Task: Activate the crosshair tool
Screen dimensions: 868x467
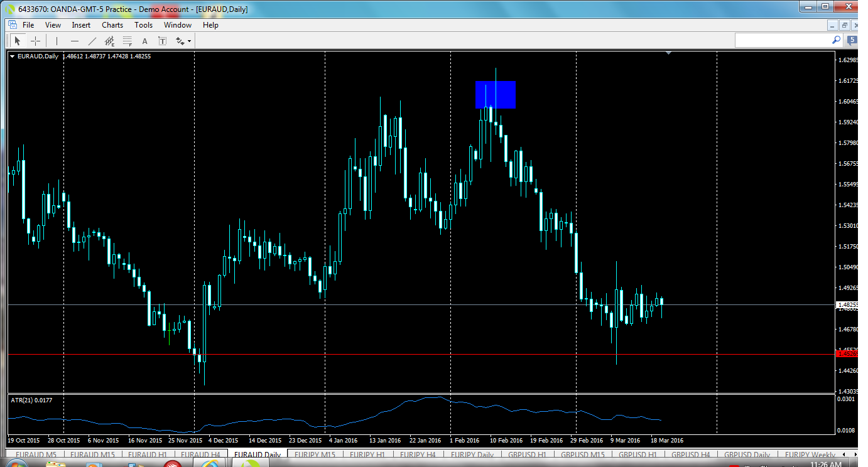Action: pyautogui.click(x=35, y=41)
